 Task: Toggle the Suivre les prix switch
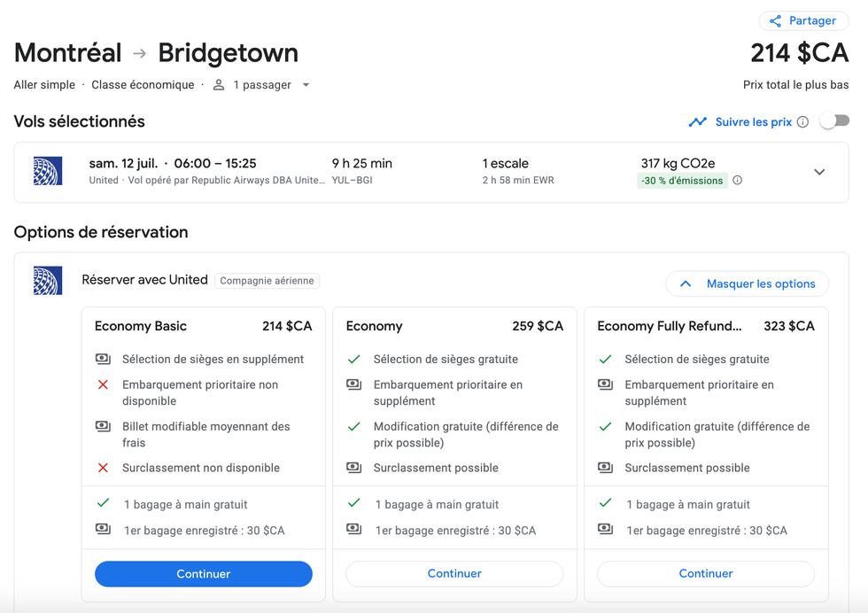pos(833,121)
